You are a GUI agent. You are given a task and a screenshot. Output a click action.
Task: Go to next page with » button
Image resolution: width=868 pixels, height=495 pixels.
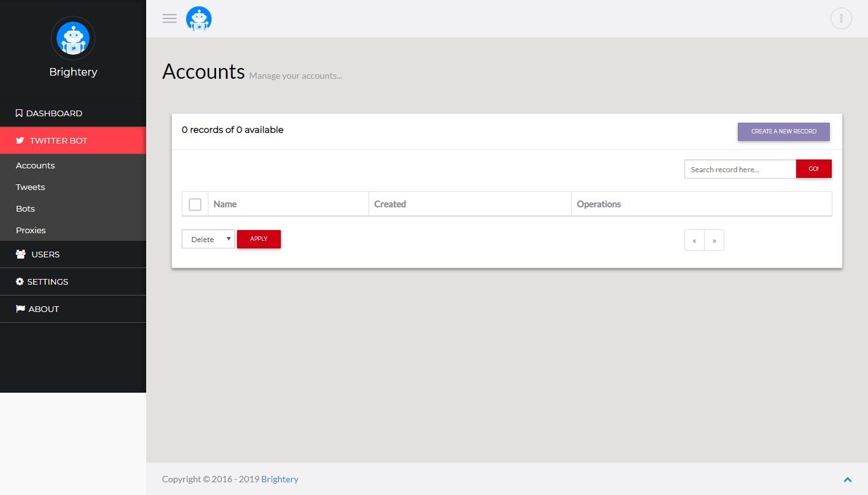pos(714,240)
